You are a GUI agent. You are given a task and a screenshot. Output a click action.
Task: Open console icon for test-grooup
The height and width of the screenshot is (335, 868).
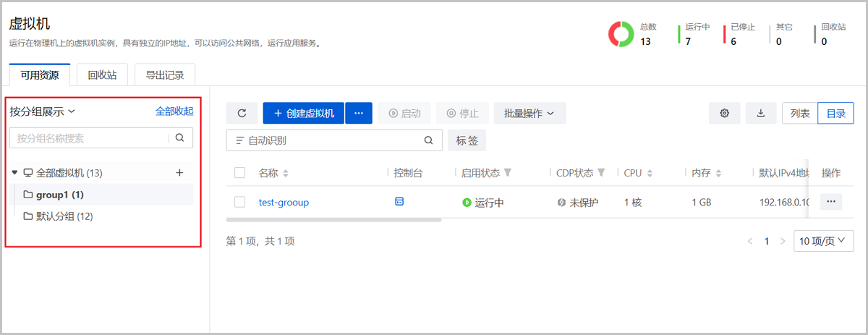(x=399, y=202)
